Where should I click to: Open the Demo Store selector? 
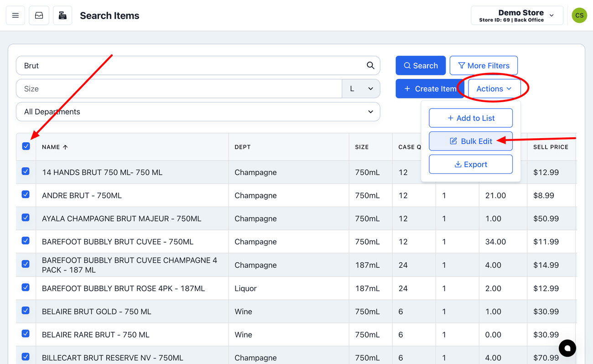517,16
